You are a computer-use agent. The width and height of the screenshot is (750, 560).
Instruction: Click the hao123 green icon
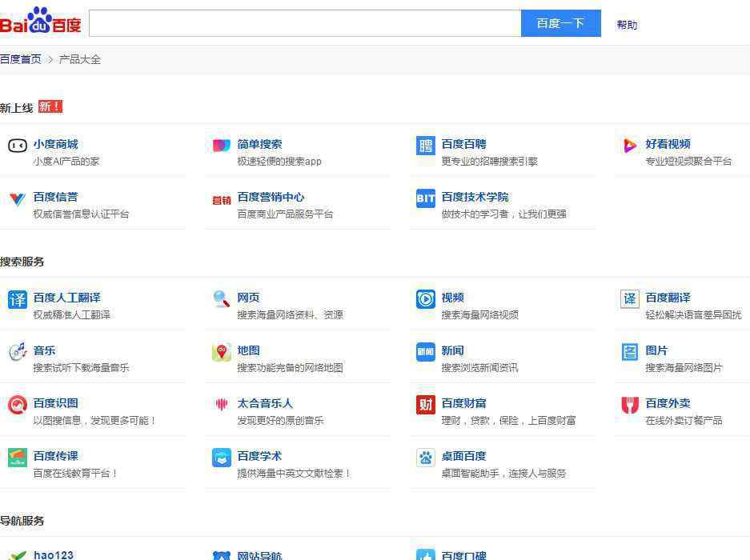click(18, 555)
